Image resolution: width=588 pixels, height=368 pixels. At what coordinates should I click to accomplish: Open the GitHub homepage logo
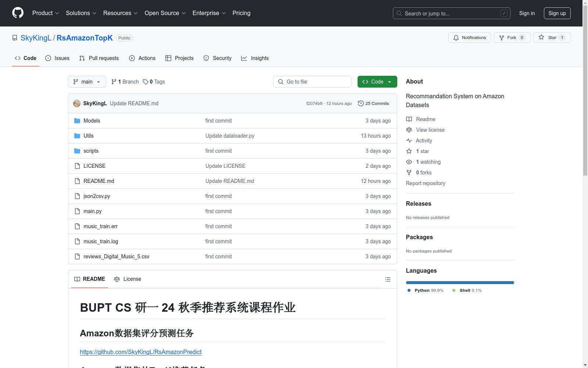[18, 13]
